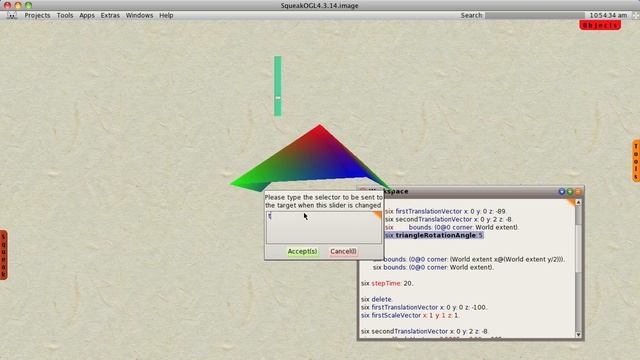Click the green vertical slider knob

[x=278, y=98]
